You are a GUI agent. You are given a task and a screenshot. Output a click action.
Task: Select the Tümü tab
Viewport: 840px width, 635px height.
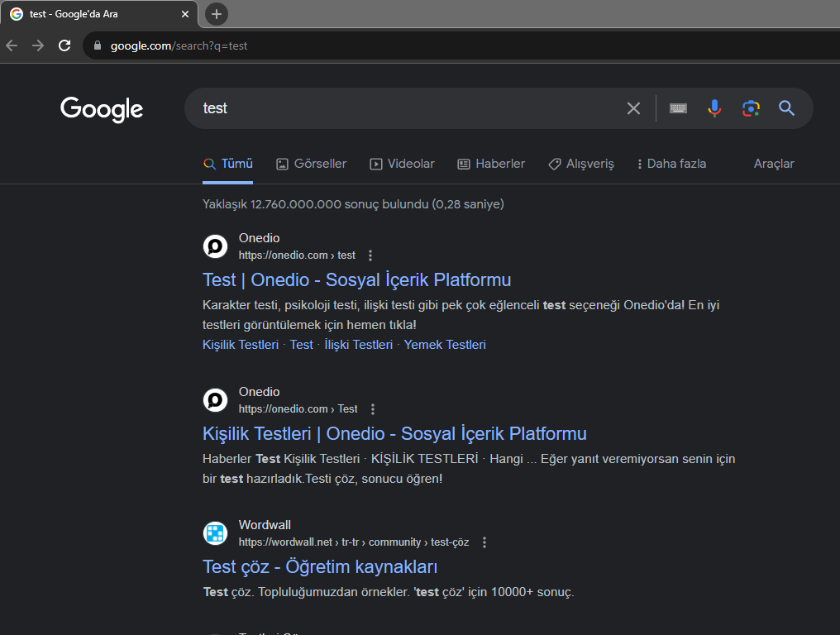(x=227, y=164)
